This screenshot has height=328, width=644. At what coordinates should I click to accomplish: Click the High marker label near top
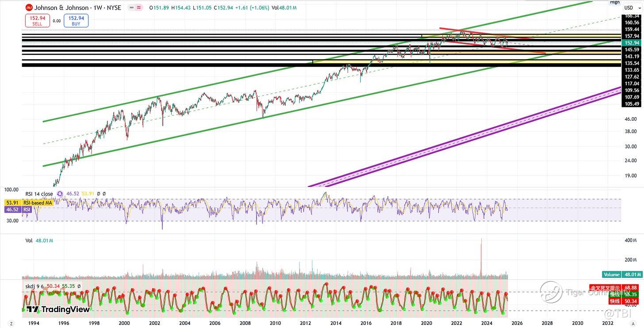click(615, 2)
